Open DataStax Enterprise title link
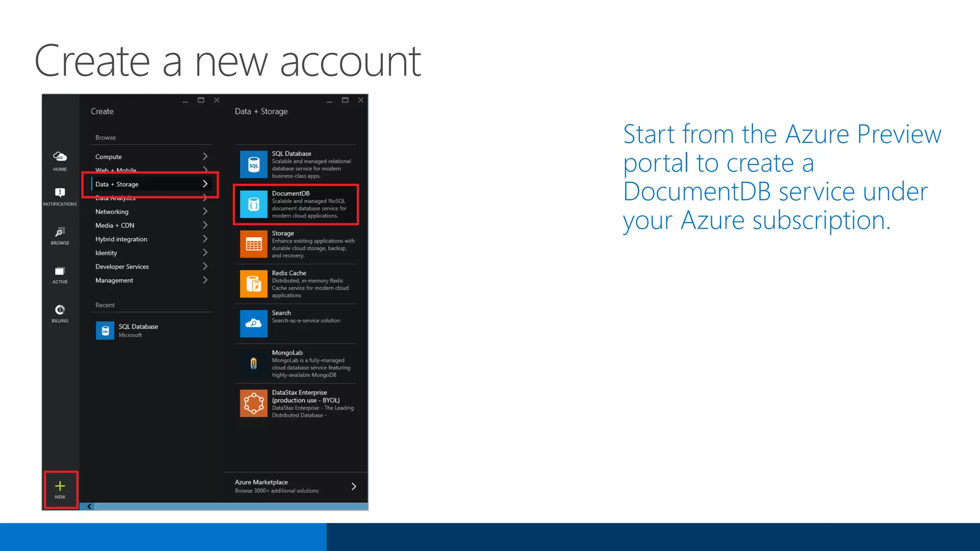This screenshot has height=551, width=980. coord(306,397)
